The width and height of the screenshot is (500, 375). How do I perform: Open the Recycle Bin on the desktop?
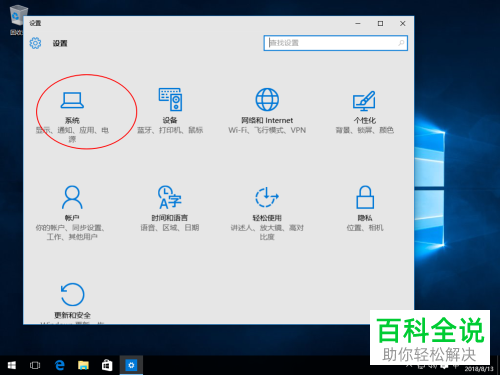17,19
